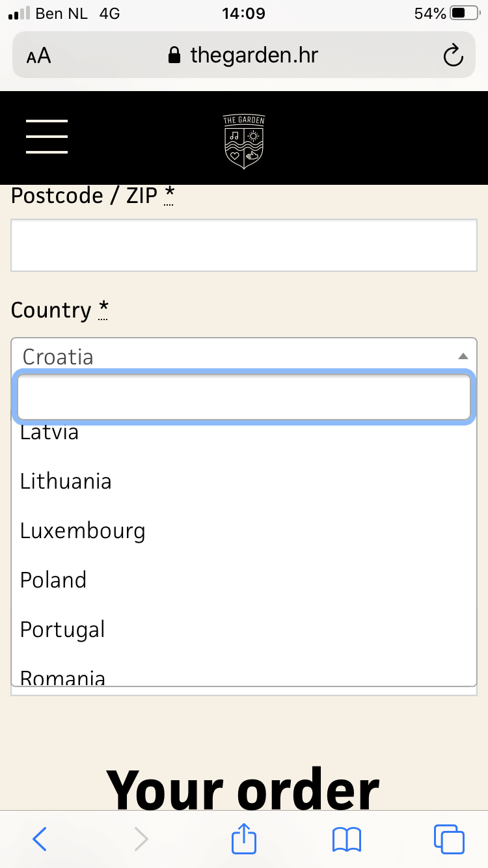
Task: Tap the forward navigation arrow
Action: pyautogui.click(x=141, y=839)
